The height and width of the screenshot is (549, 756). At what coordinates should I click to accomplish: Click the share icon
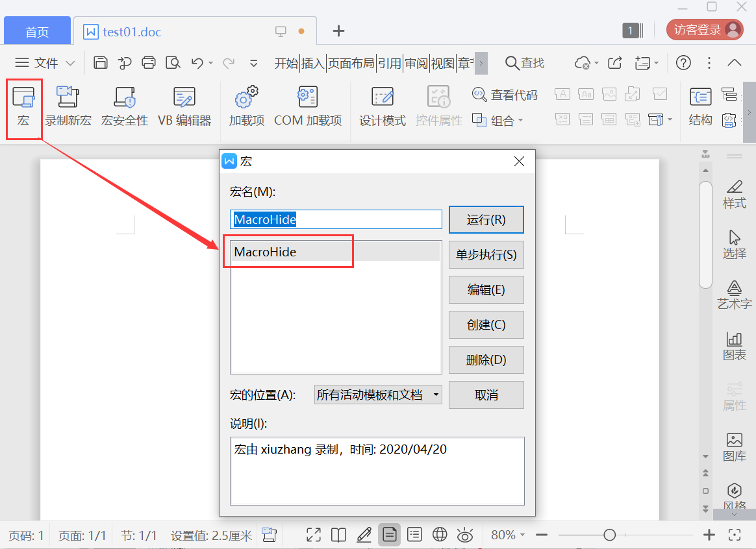614,63
